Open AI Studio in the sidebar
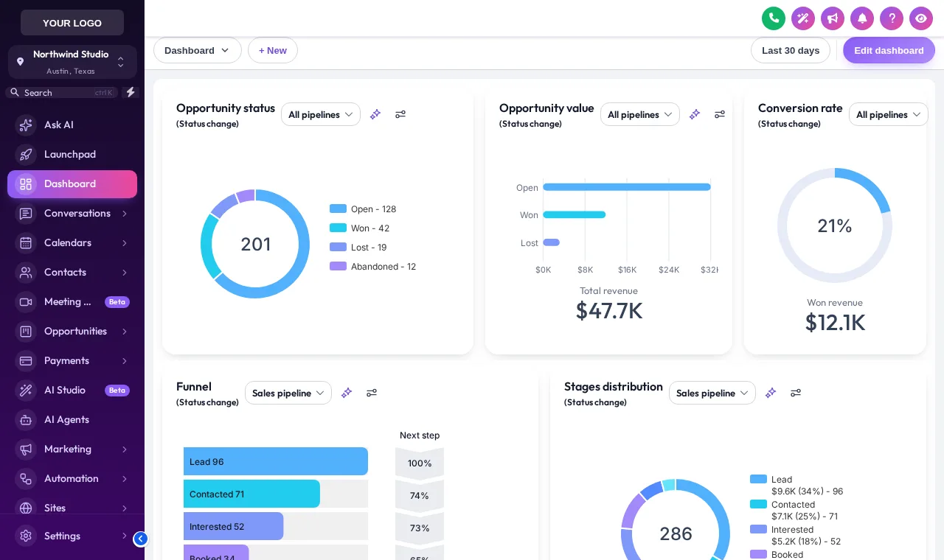944x560 pixels. point(72,391)
